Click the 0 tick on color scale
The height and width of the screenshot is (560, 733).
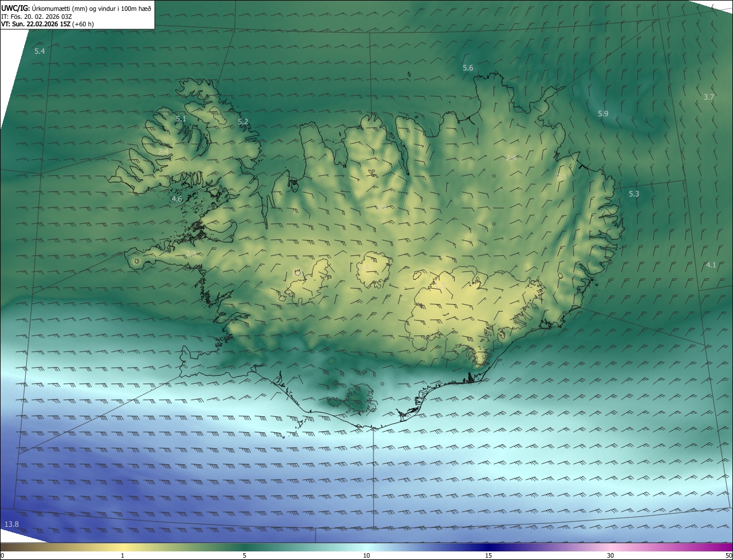tap(2, 555)
